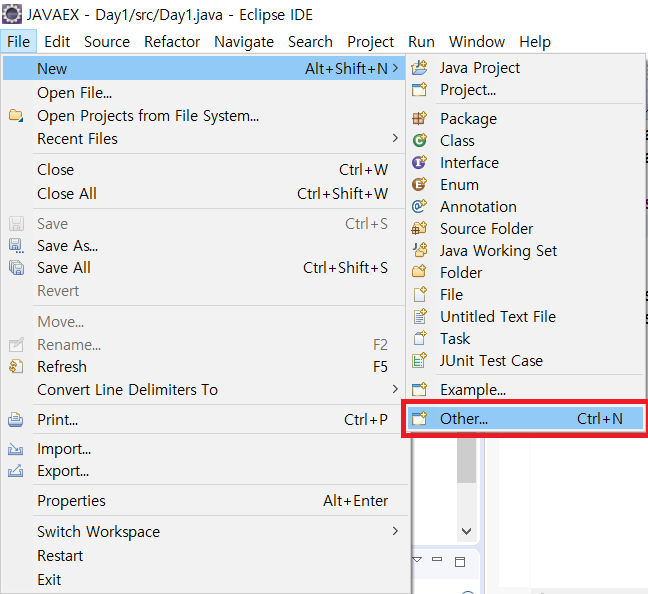Select Close in the File menu
648x594 pixels.
(204, 169)
